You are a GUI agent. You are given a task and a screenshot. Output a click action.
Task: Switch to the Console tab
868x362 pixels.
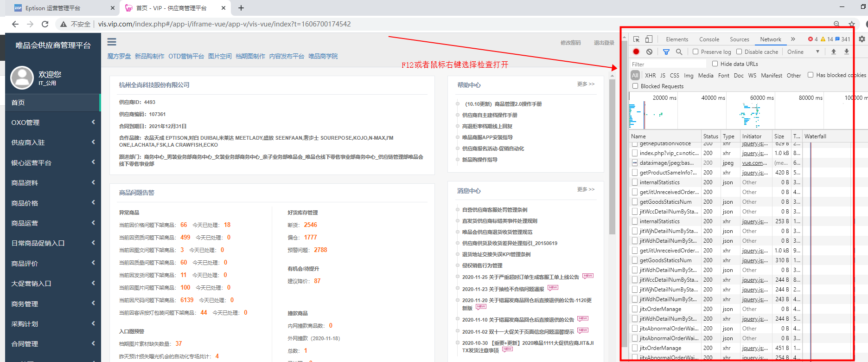[x=709, y=39]
